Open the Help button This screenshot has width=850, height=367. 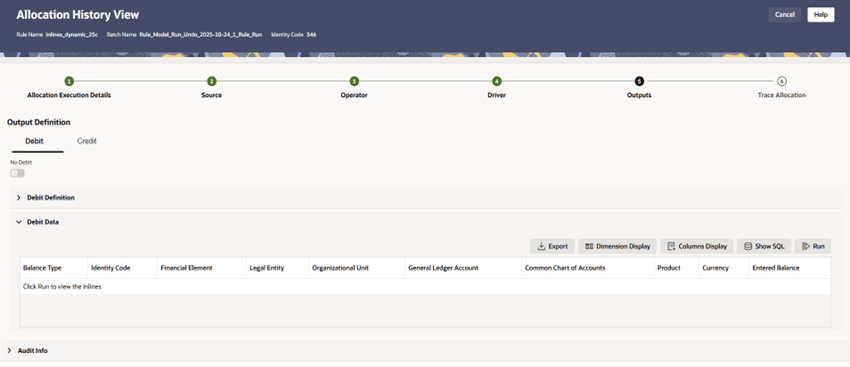coord(820,15)
